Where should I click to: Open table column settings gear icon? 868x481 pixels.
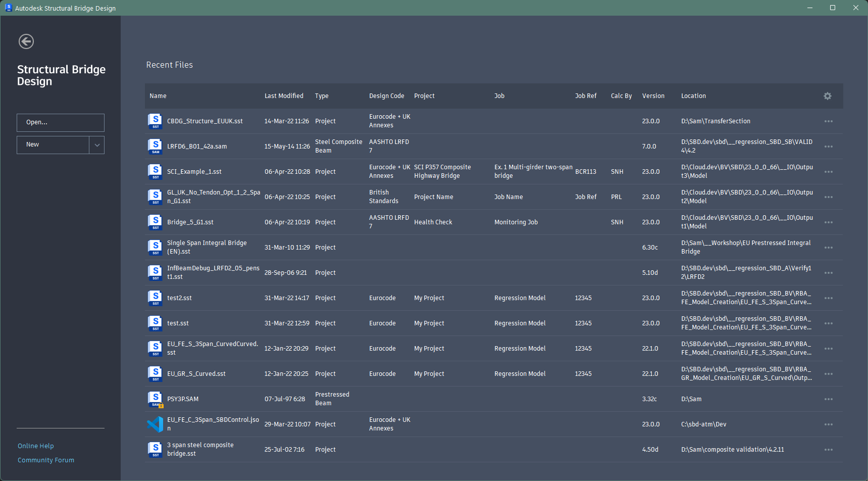coord(828,96)
